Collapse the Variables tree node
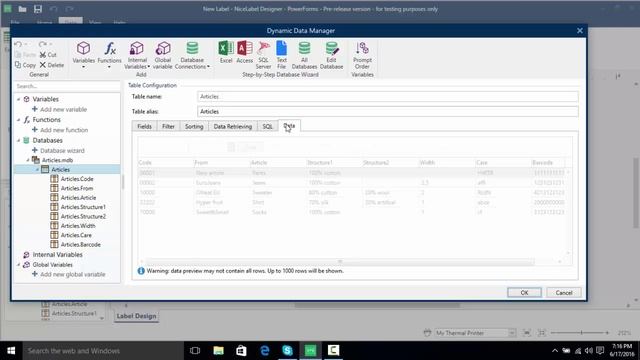Viewport: 640px width, 360px height. (x=18, y=99)
